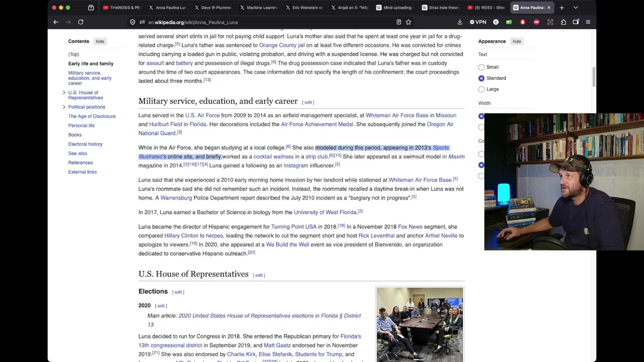The height and width of the screenshot is (362, 644).
Task: Open the extensions puzzle-piece menu
Action: [563, 22]
